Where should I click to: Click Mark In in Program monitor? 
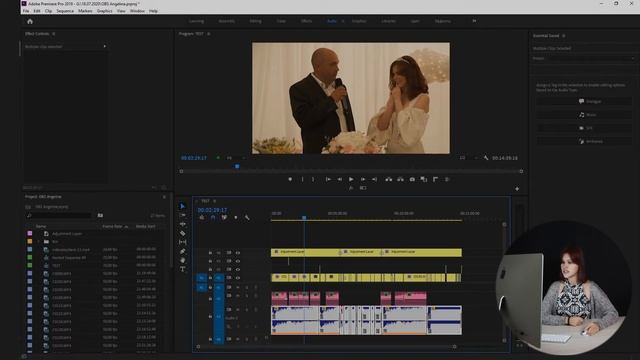[302, 179]
